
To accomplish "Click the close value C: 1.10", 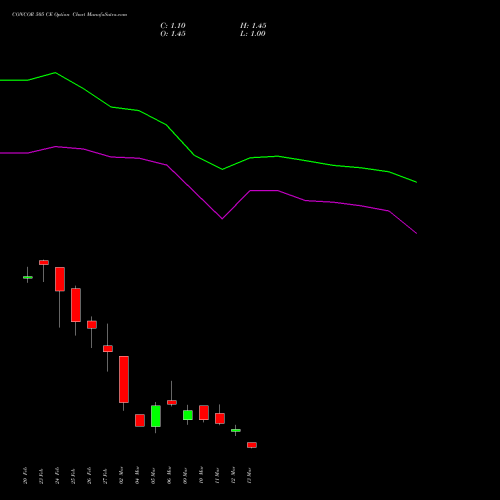I will pyautogui.click(x=173, y=26).
